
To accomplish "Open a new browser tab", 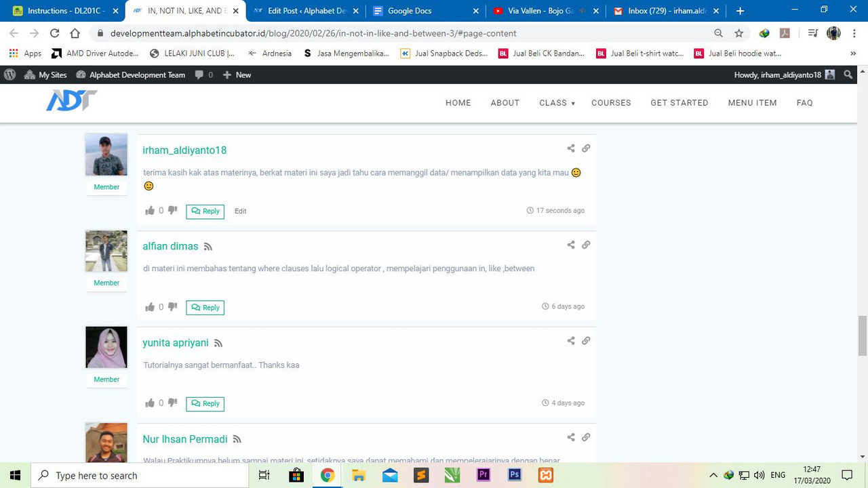I will click(740, 11).
